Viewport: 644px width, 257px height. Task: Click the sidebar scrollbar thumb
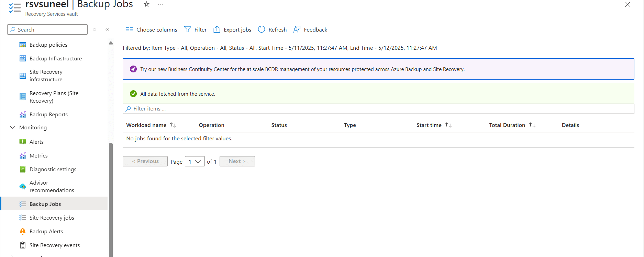coord(111,200)
